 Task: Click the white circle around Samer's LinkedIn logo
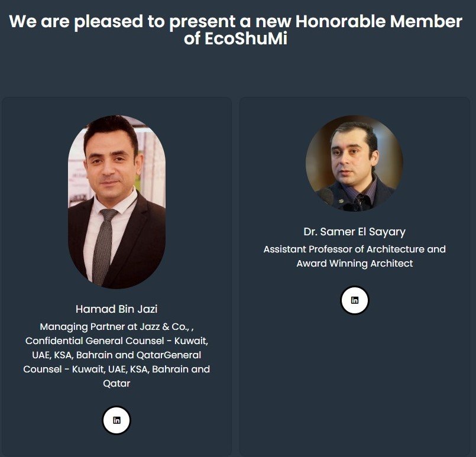click(x=355, y=300)
